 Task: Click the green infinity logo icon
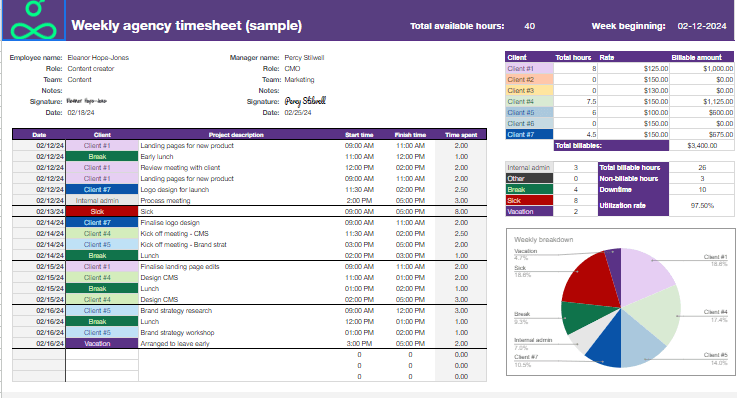33,20
